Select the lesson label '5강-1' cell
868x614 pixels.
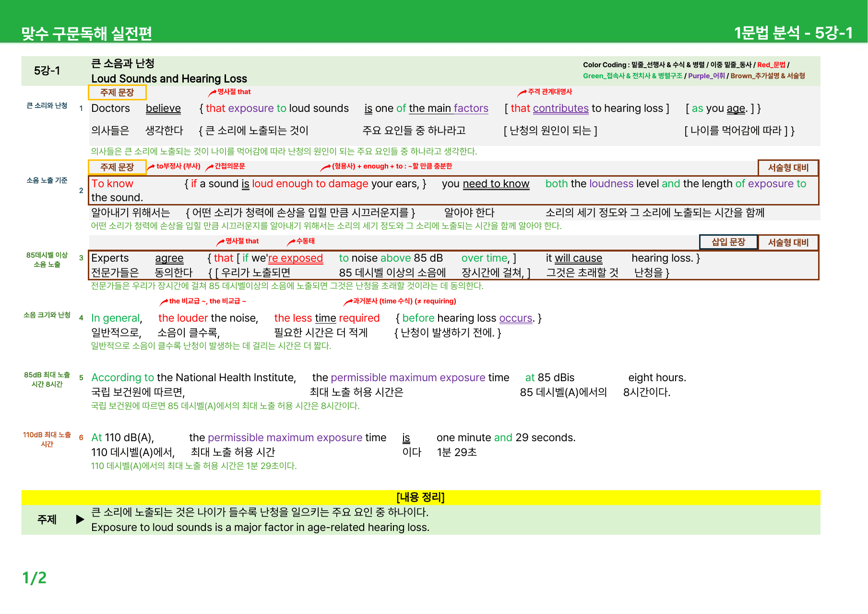[x=47, y=71]
